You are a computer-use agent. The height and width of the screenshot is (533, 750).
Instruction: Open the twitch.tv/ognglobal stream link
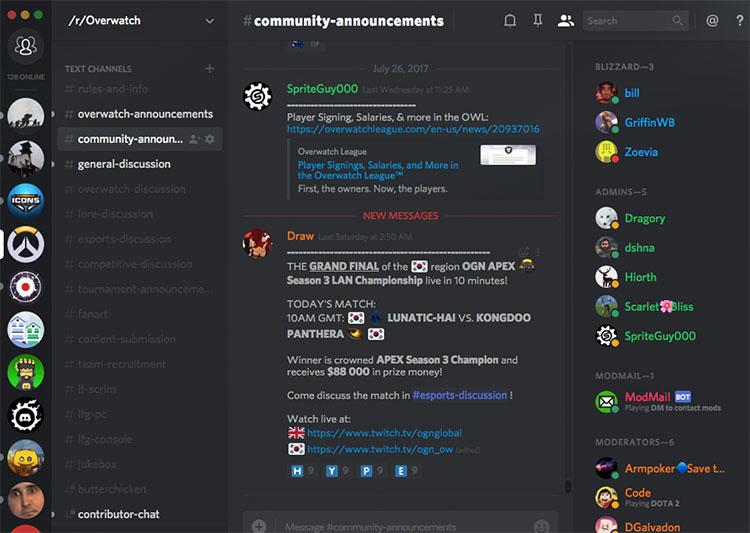click(384, 433)
